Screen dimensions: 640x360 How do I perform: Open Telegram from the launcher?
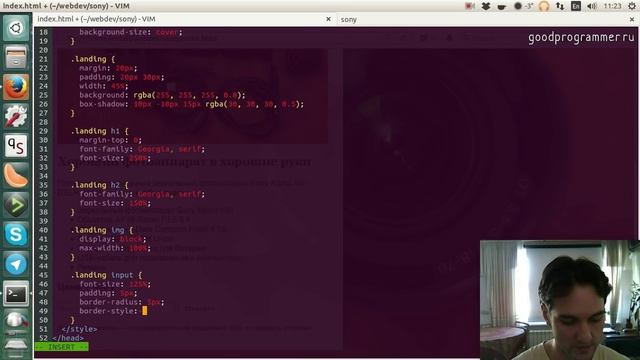[x=16, y=264]
